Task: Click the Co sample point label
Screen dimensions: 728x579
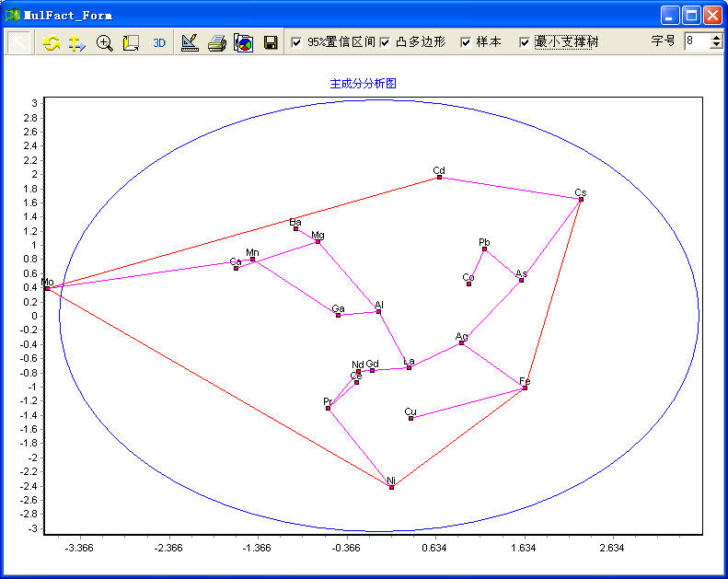Action: (x=468, y=277)
